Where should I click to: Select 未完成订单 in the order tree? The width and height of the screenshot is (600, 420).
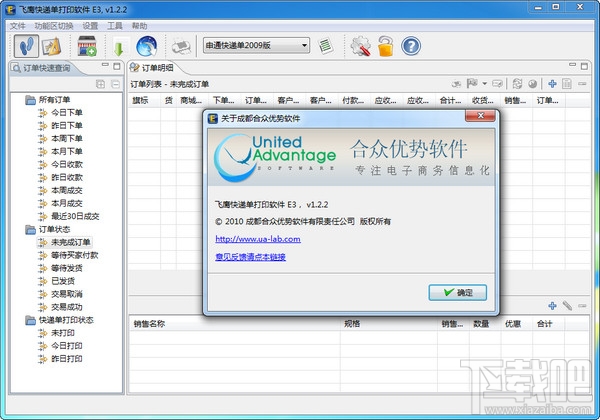point(70,242)
